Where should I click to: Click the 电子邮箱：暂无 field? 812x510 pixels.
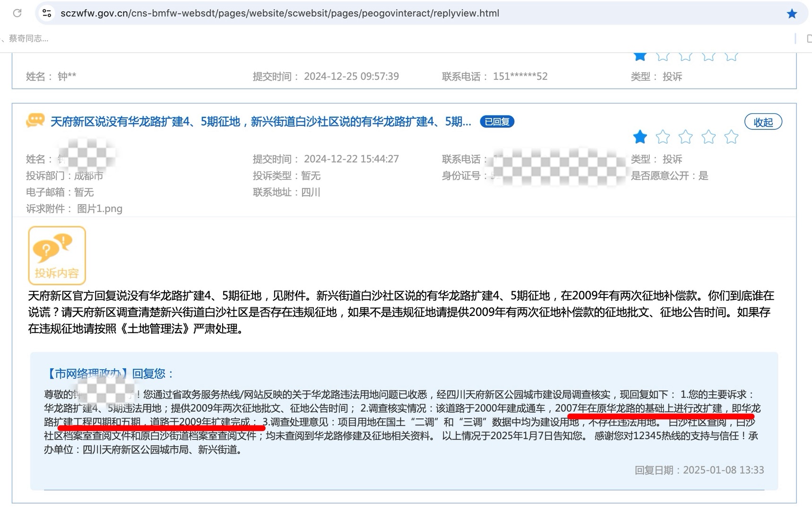tap(60, 192)
